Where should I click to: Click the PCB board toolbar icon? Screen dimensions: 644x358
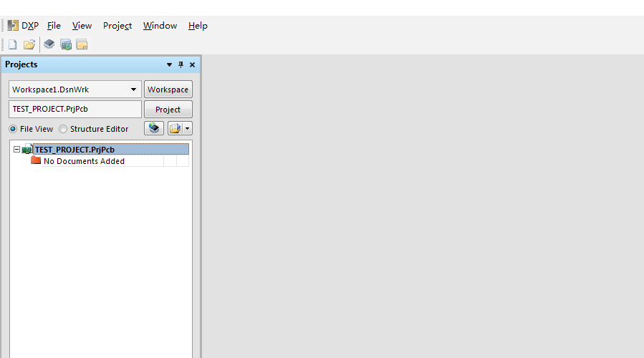click(66, 44)
